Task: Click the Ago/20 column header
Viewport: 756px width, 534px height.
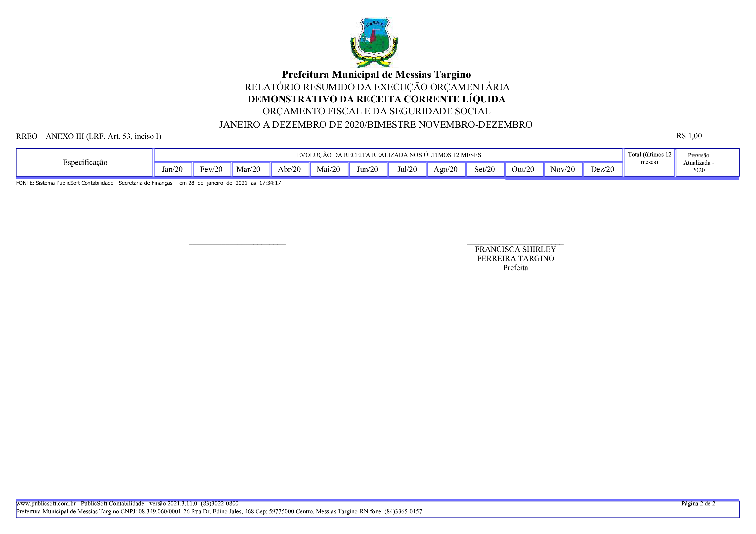Action: click(x=445, y=169)
